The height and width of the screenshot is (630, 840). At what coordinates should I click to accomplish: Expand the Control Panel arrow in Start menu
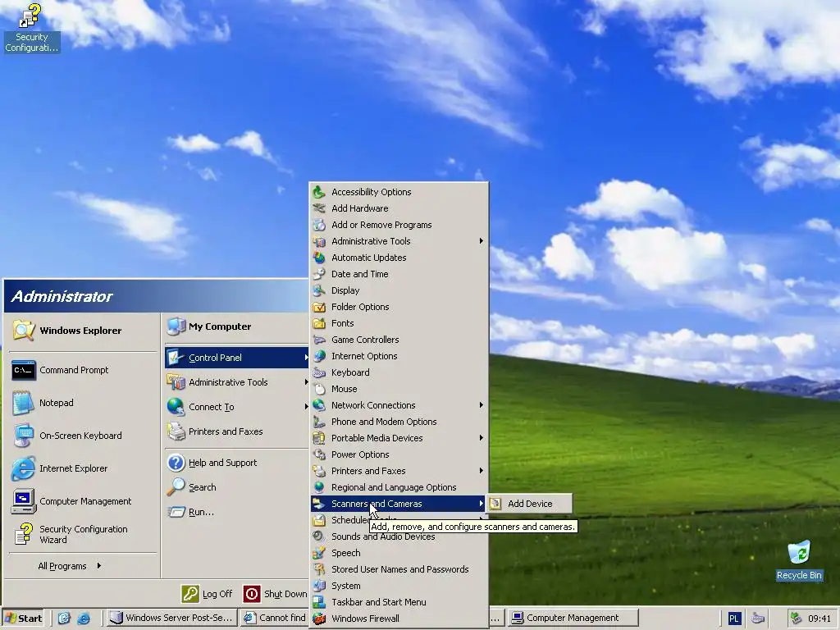(x=306, y=358)
